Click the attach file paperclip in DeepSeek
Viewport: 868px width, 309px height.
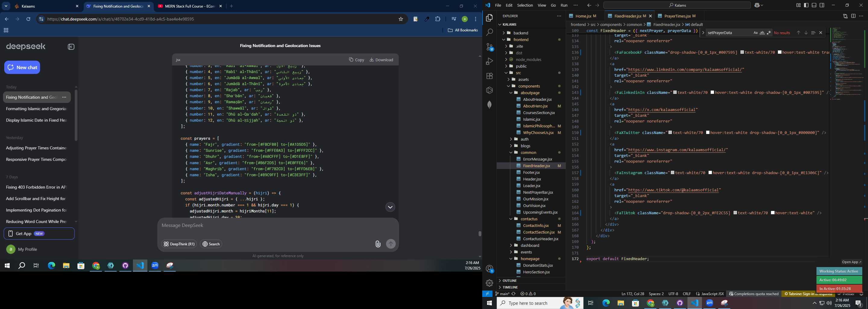point(378,244)
